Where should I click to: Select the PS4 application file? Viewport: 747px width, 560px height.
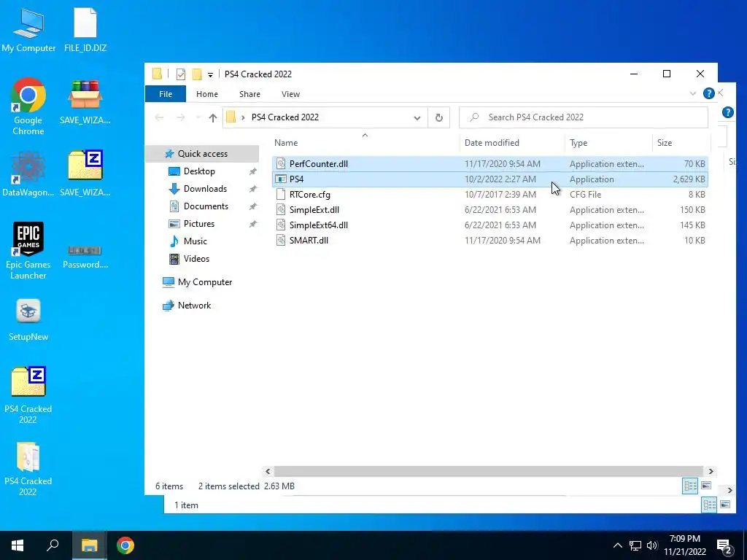(x=489, y=179)
